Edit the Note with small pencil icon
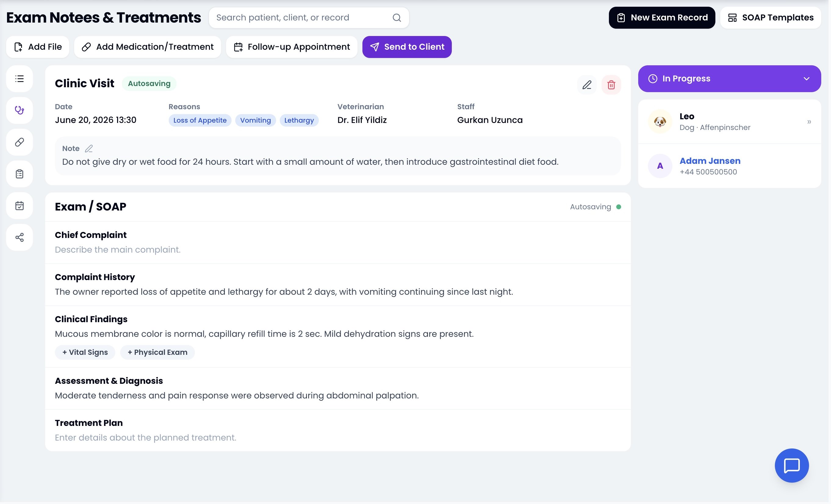The height and width of the screenshot is (504, 831). tap(89, 149)
